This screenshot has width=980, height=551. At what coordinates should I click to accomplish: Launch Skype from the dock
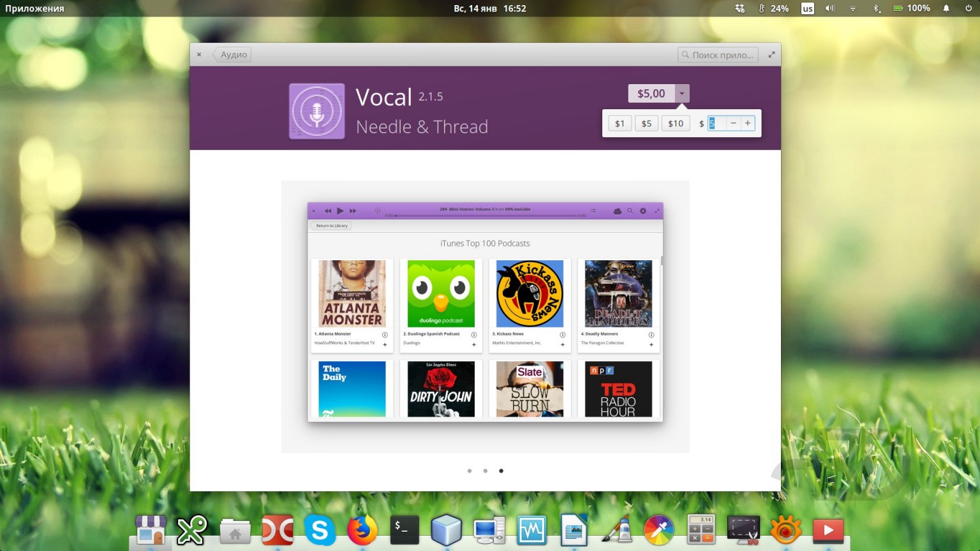(320, 529)
